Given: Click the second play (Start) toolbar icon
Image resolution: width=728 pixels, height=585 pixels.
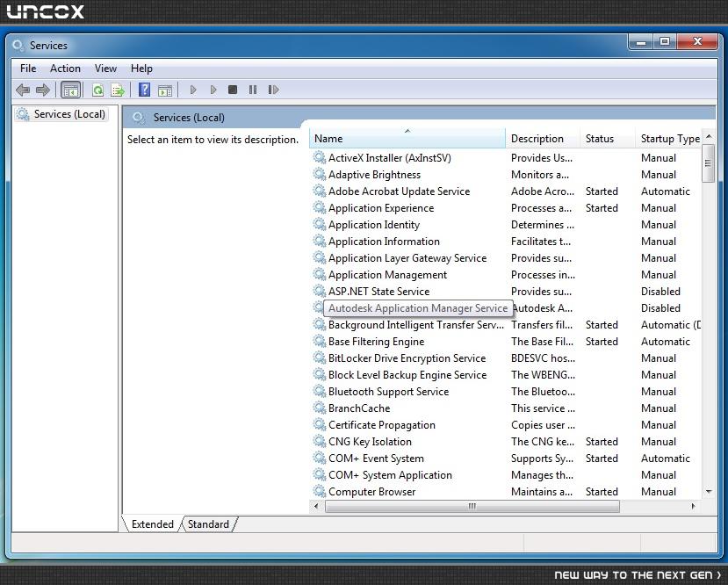Looking at the screenshot, I should click(x=213, y=90).
